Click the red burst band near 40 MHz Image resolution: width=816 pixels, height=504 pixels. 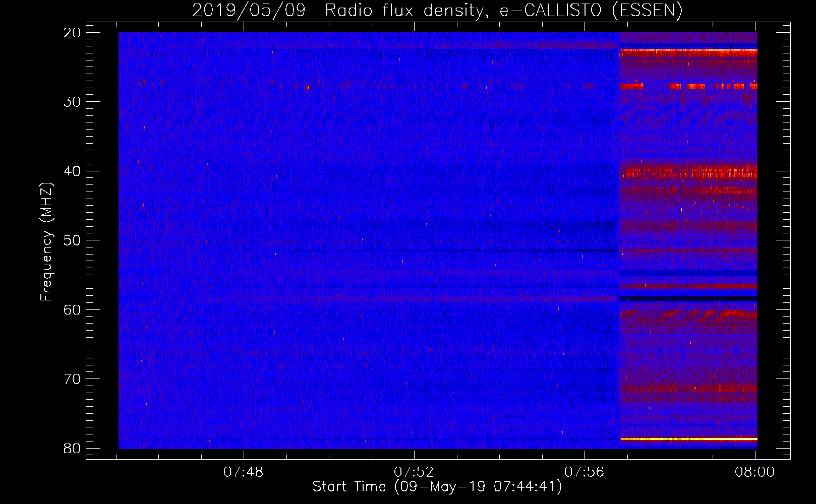(688, 172)
